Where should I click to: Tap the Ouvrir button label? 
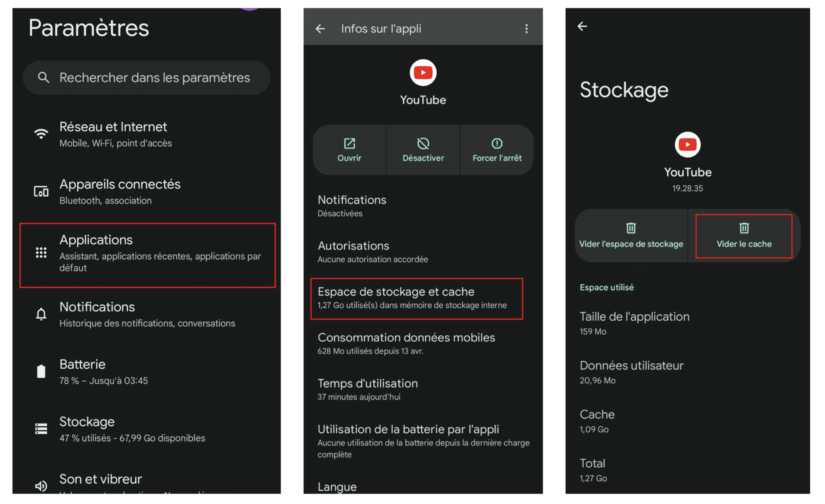(x=349, y=158)
